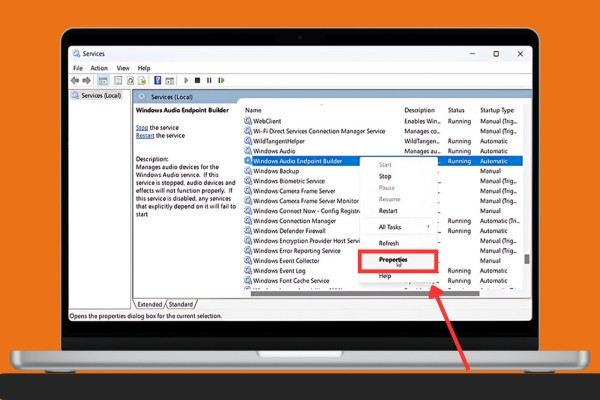The image size is (600, 400).
Task: Click the vertical scrollbar thumb
Action: click(527, 259)
